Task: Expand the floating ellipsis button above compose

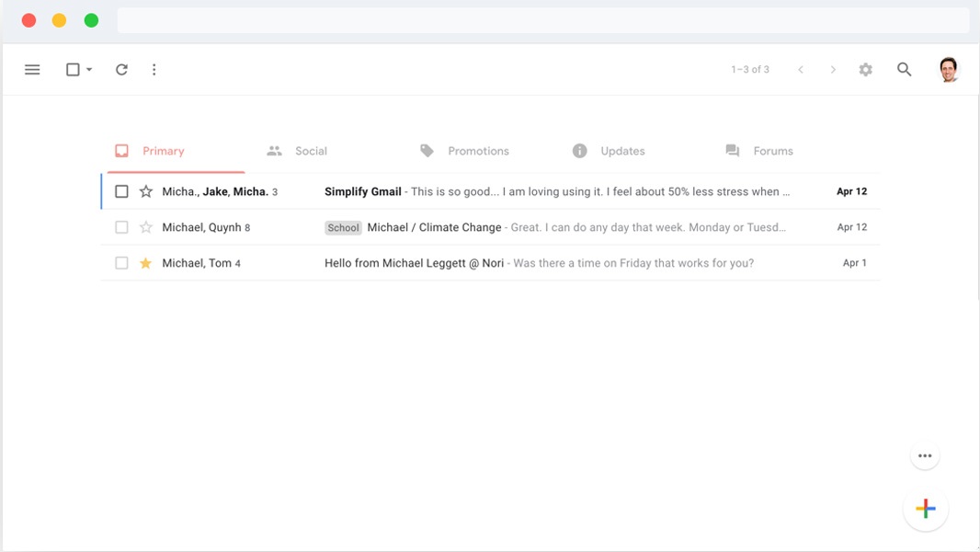Action: (924, 456)
